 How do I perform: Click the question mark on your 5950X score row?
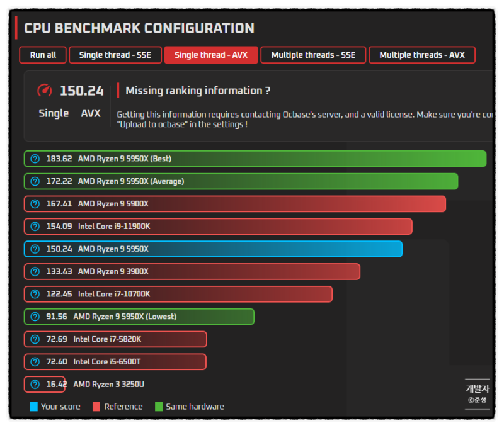(34, 249)
